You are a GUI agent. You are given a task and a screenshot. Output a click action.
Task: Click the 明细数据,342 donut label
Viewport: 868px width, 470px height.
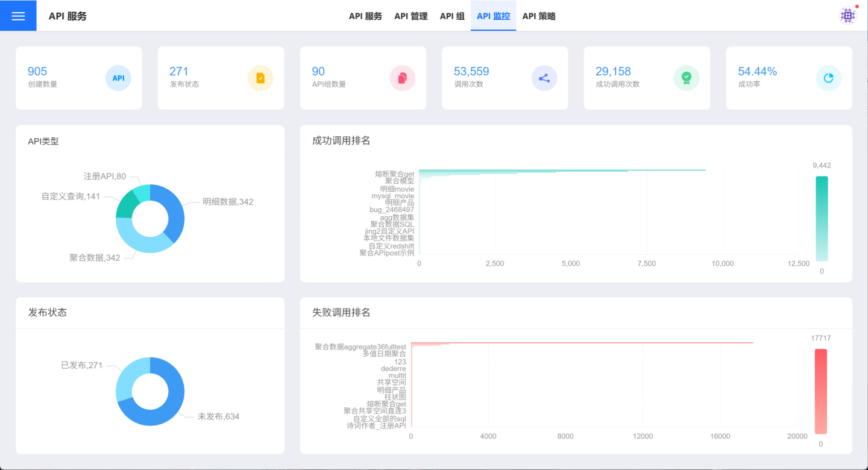click(x=228, y=202)
